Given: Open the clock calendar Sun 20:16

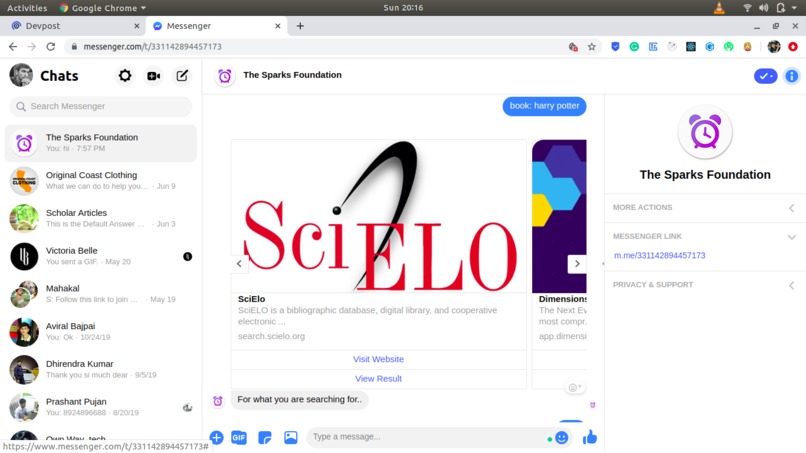Looking at the screenshot, I should point(403,8).
